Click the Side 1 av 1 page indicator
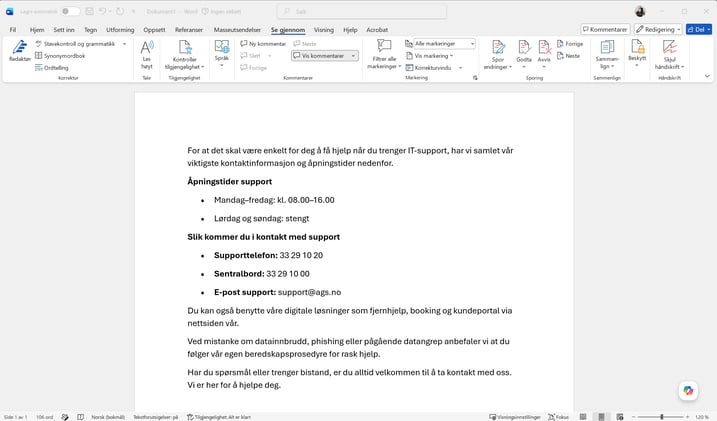The height and width of the screenshot is (421, 717). [16, 417]
